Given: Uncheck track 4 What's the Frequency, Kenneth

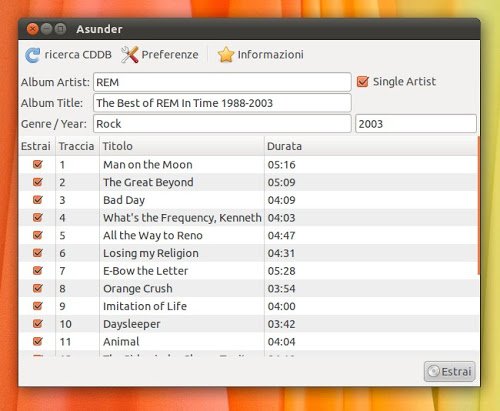Looking at the screenshot, I should coord(38,217).
